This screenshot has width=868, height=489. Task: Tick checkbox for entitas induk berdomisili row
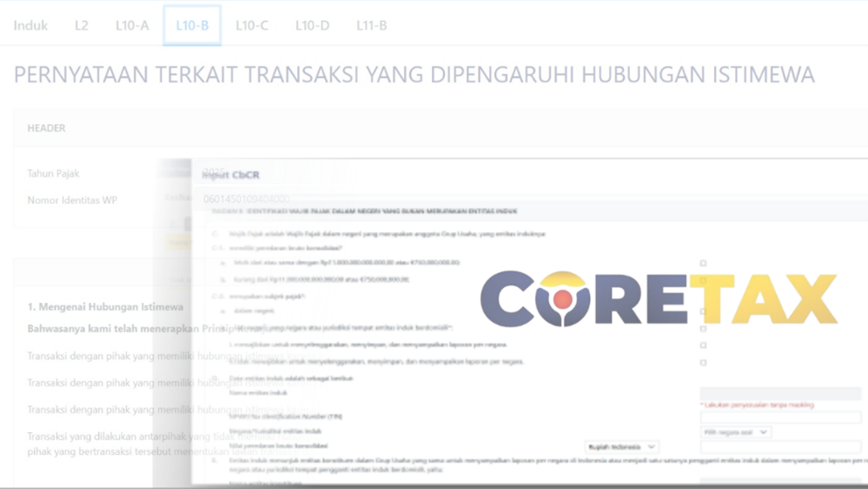pyautogui.click(x=703, y=328)
